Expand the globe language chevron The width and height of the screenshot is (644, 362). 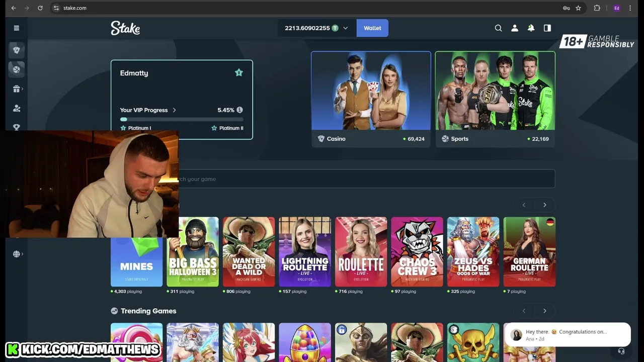(23, 254)
